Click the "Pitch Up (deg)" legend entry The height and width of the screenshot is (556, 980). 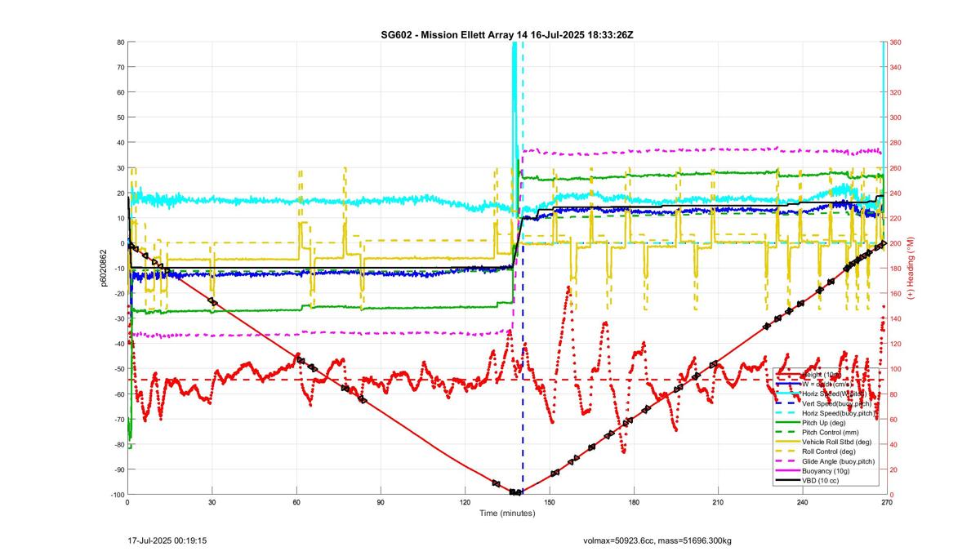click(824, 423)
